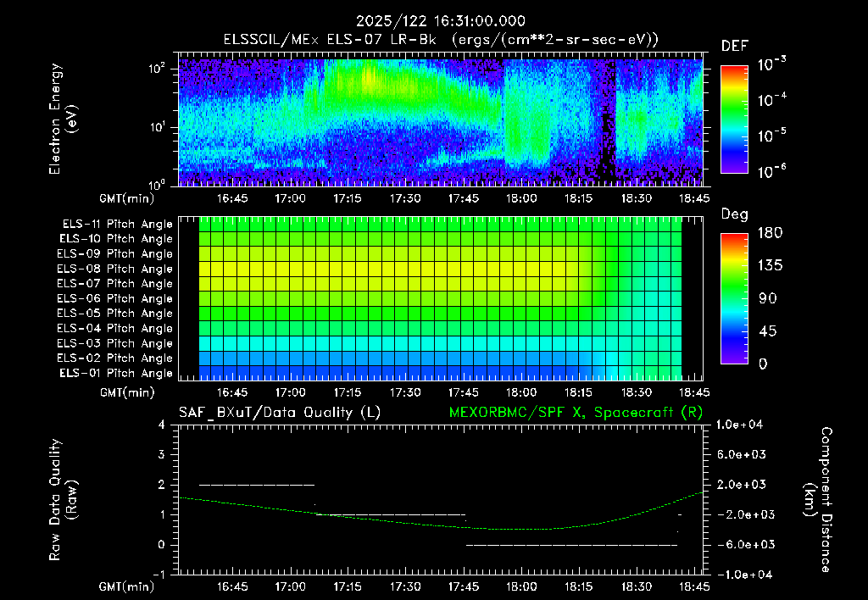Click the white data quality line at level 0
The height and width of the screenshot is (600, 868).
click(572, 545)
